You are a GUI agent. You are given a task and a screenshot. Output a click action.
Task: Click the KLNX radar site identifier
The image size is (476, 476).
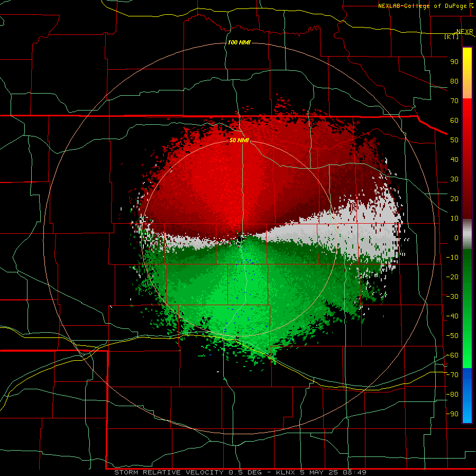point(286,472)
